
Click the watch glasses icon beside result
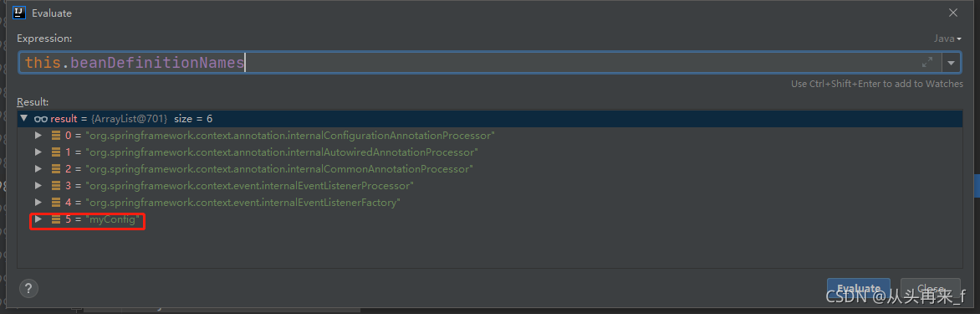pyautogui.click(x=41, y=119)
